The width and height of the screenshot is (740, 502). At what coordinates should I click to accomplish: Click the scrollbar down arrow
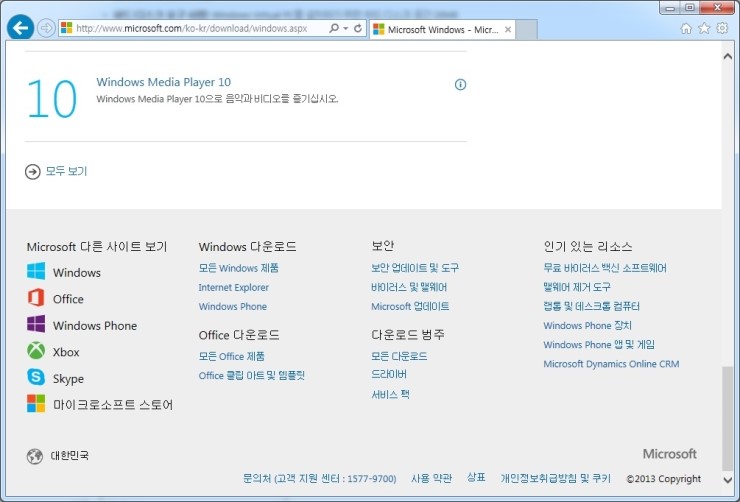(727, 480)
